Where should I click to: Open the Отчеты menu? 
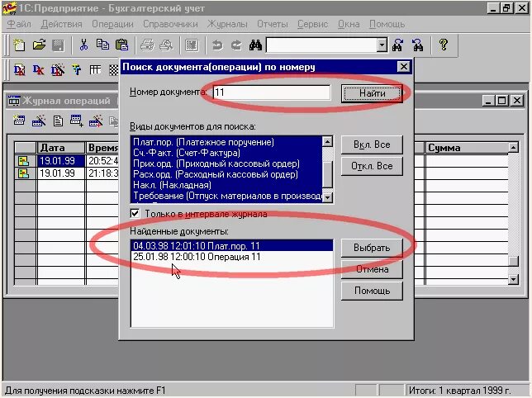point(273,24)
